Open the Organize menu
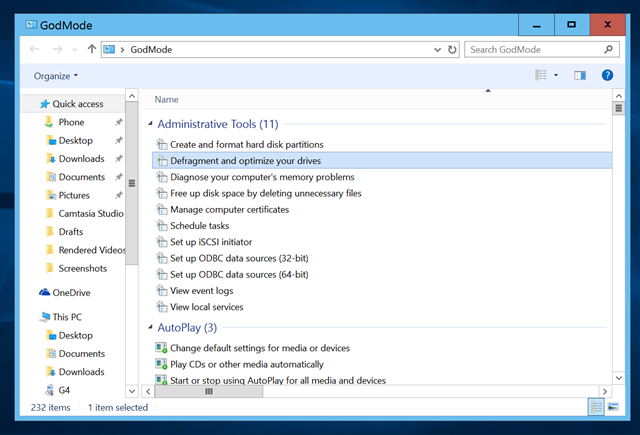The image size is (640, 435). point(56,76)
